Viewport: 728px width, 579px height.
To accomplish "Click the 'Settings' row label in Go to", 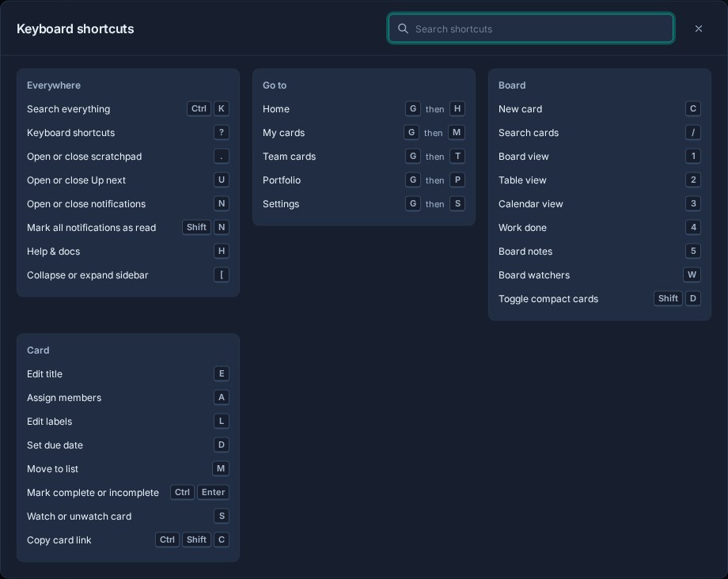I will tap(281, 203).
